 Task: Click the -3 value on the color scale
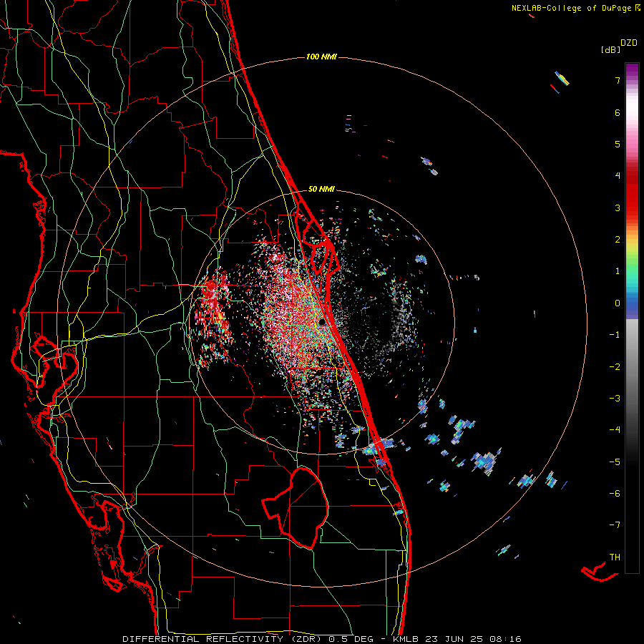[x=615, y=399]
